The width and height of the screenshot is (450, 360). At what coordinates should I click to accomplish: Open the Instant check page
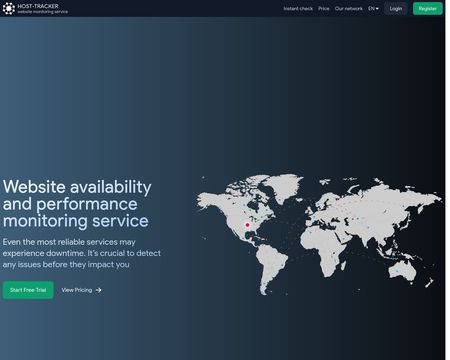(298, 9)
